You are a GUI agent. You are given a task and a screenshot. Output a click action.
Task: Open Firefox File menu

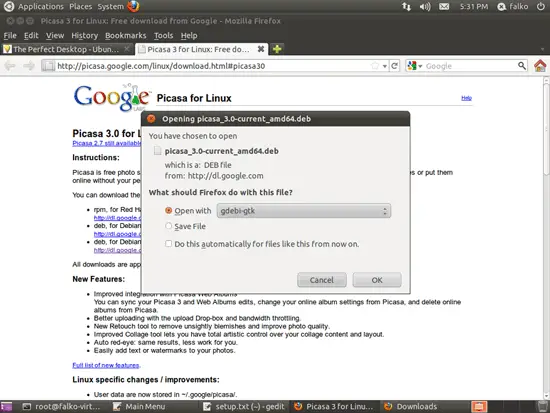point(10,35)
